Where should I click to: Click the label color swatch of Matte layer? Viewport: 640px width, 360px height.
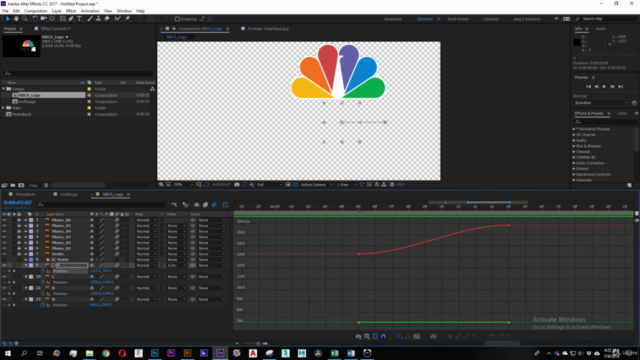pos(31,260)
